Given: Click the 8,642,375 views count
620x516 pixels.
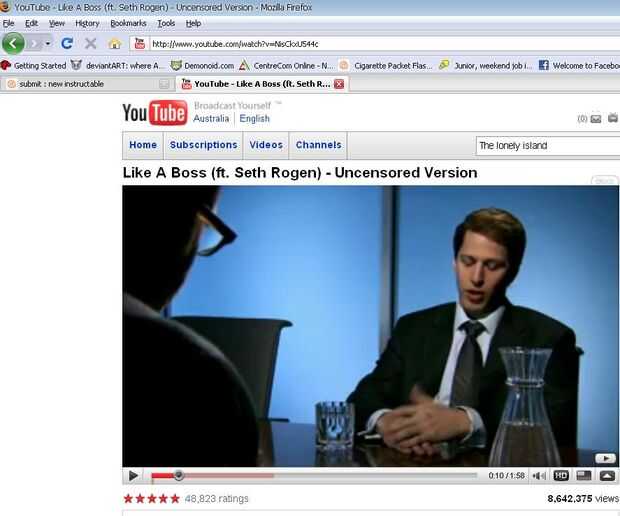Looking at the screenshot, I should (x=583, y=499).
